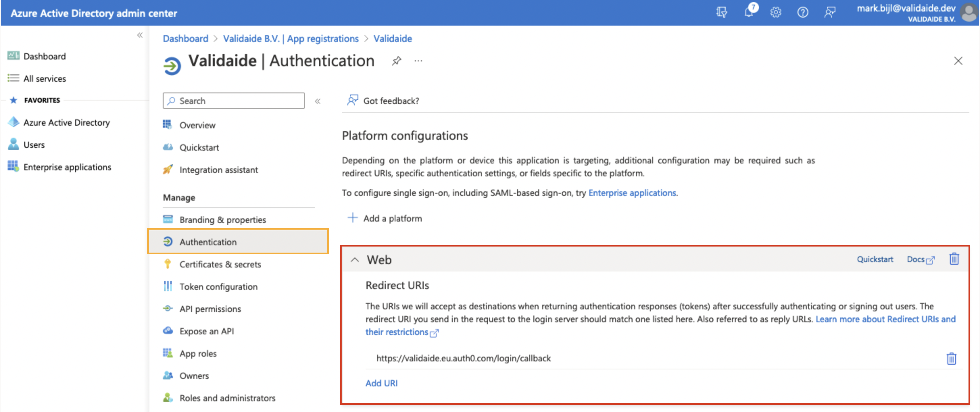Open the notifications bell showing 7 alerts

tap(749, 12)
